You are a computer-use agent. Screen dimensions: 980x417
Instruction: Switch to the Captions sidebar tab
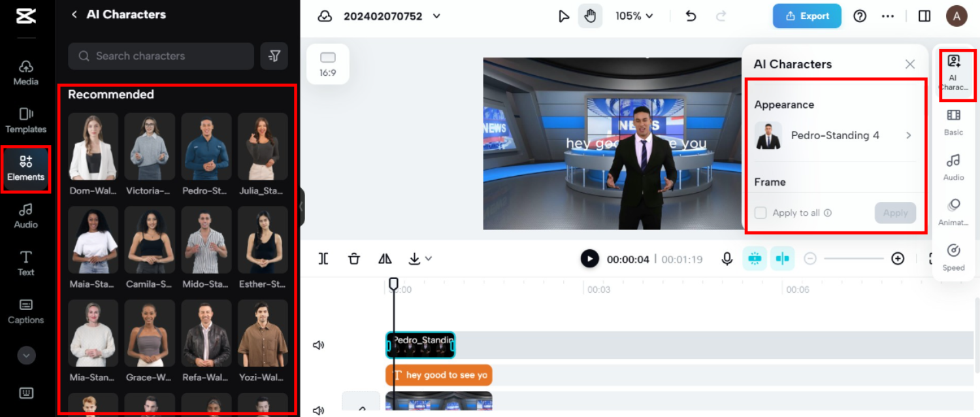(x=26, y=311)
